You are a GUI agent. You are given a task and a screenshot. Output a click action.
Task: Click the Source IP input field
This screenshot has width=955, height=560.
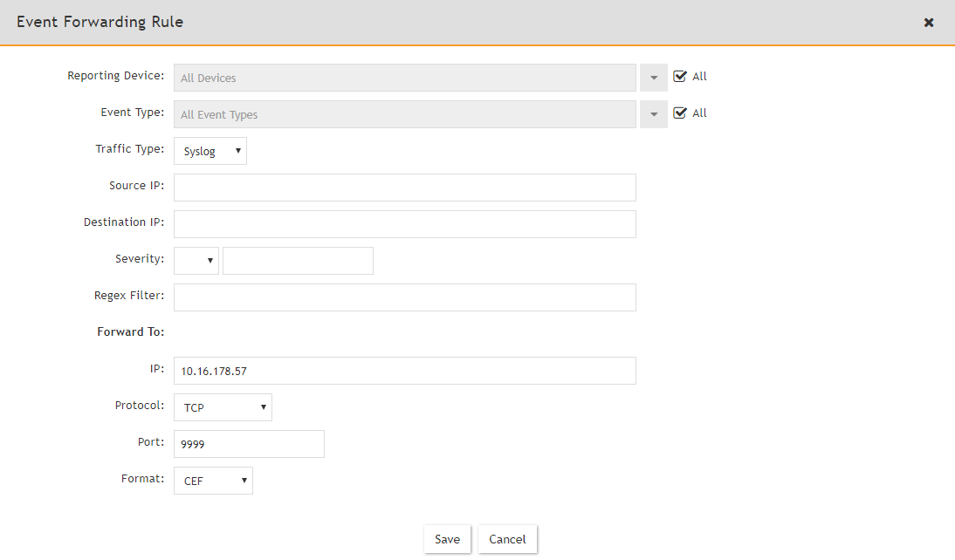[x=404, y=187]
